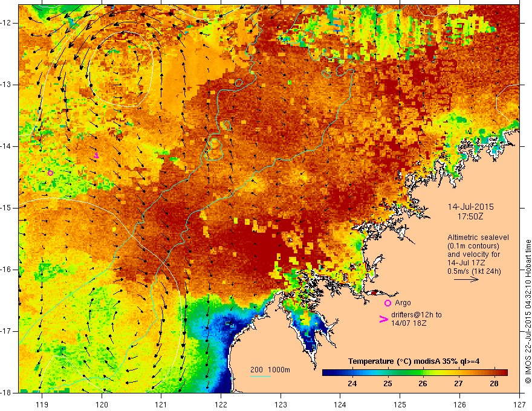This screenshot has height=411, width=532.
Task: Click the longitude axis label "120"
Action: pos(102,404)
